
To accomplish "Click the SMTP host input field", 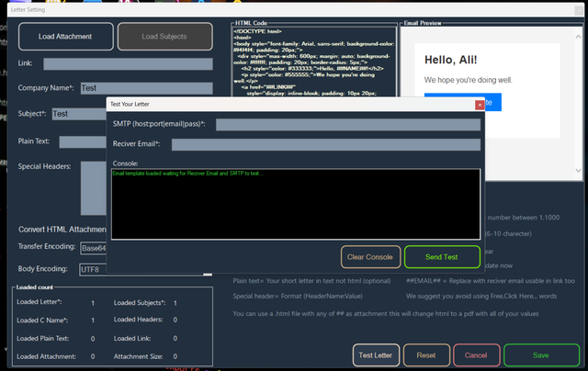I will click(x=347, y=124).
